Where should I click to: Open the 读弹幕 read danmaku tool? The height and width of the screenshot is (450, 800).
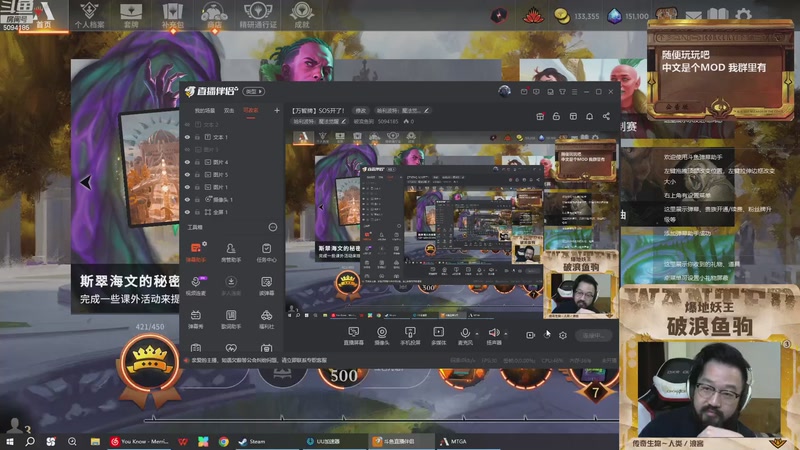click(266, 286)
